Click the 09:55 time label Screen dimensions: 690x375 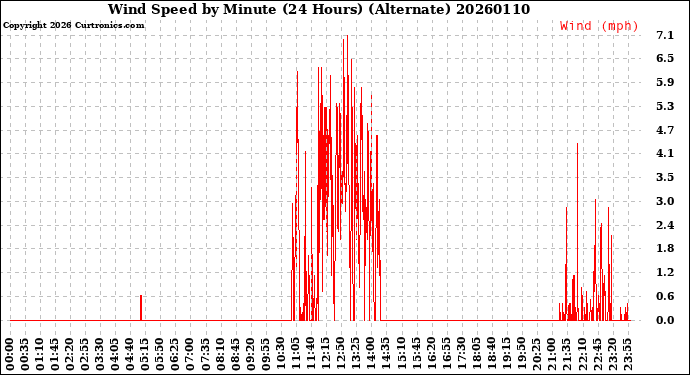pos(266,354)
